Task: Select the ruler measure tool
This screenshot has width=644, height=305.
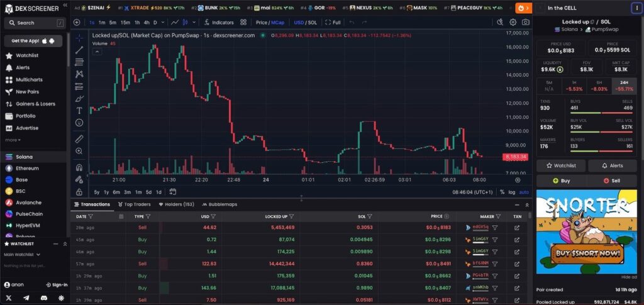Action: [79, 139]
